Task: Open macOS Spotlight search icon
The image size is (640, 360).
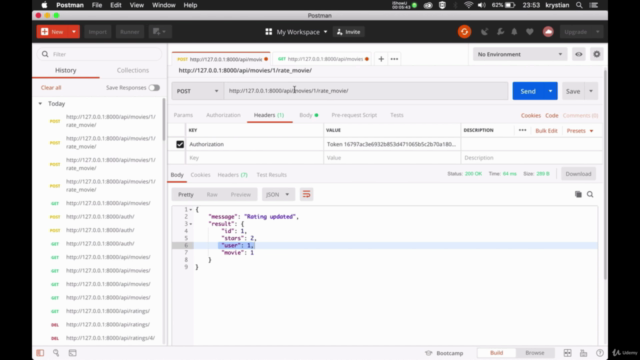Action: [579, 5]
